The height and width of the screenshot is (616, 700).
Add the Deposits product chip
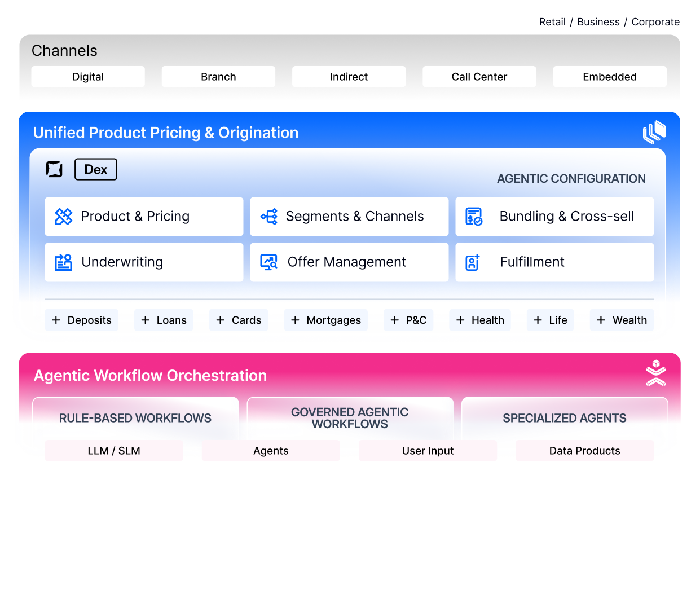pos(82,320)
